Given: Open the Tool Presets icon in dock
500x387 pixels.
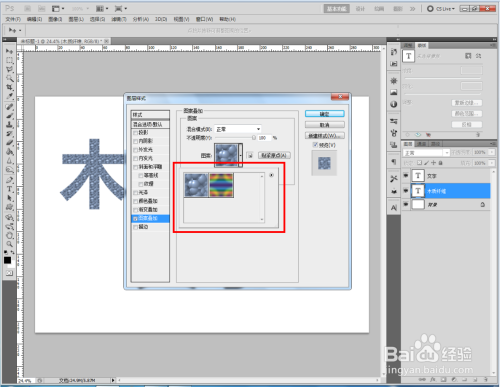Looking at the screenshot, I should [x=394, y=179].
